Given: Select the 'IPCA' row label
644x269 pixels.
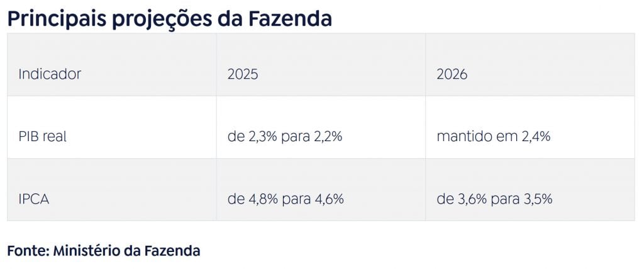Looking at the screenshot, I should pyautogui.click(x=34, y=199).
